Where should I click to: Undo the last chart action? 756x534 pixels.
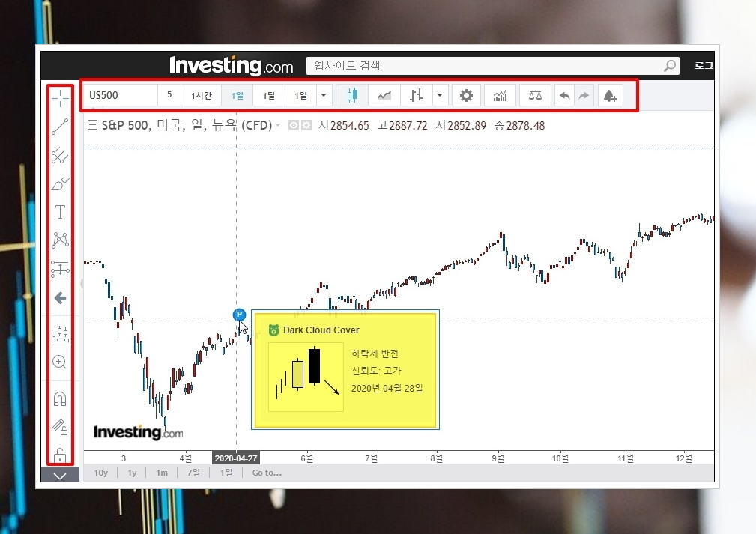(x=565, y=95)
